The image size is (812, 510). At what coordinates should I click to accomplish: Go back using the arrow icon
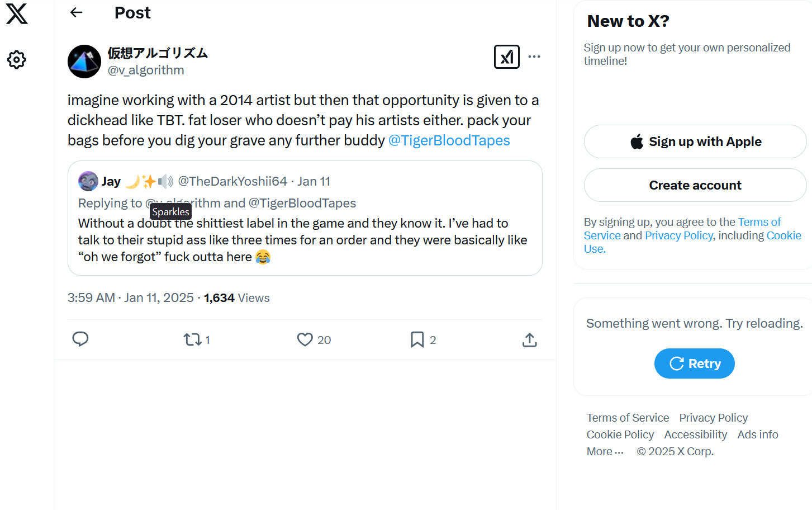click(x=77, y=12)
